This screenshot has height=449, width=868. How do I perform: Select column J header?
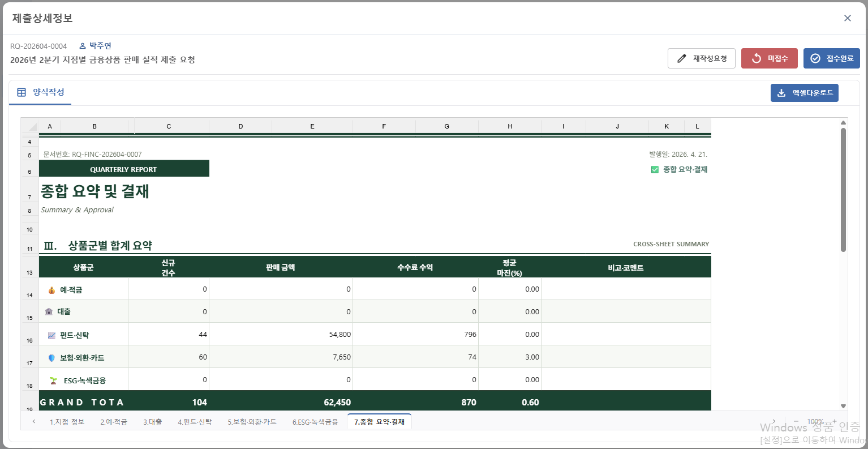pos(617,126)
